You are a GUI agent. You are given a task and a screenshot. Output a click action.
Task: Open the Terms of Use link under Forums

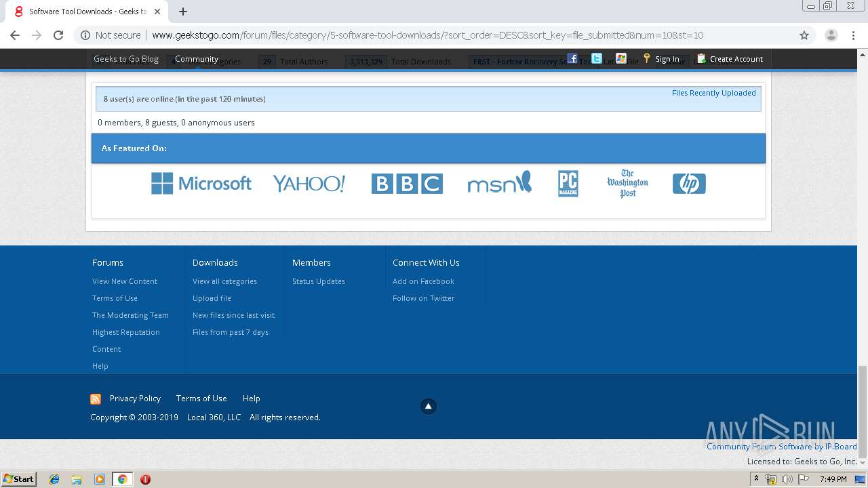point(115,298)
